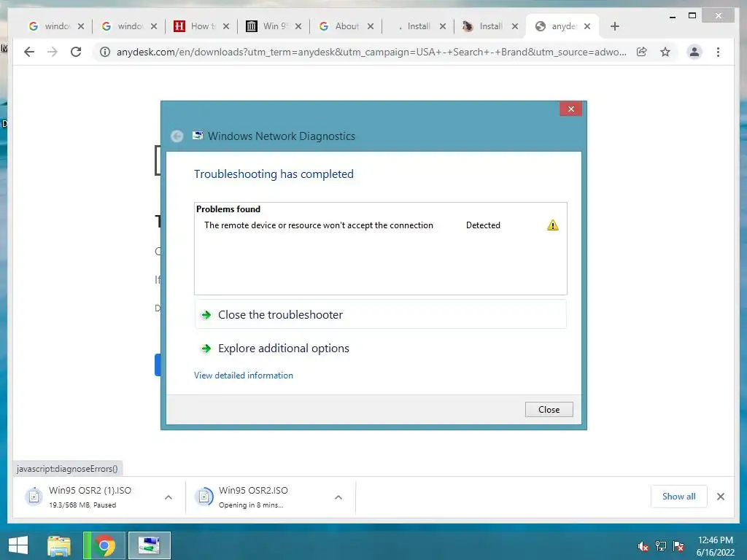Screen dimensions: 747x560
Task: Open View detailed information link
Action: (x=244, y=376)
